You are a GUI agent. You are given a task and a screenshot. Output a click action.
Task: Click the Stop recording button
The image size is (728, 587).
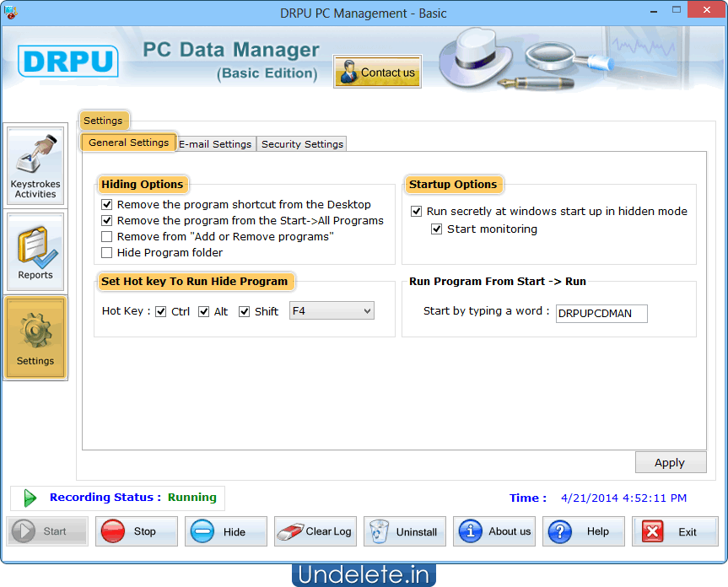point(137,531)
